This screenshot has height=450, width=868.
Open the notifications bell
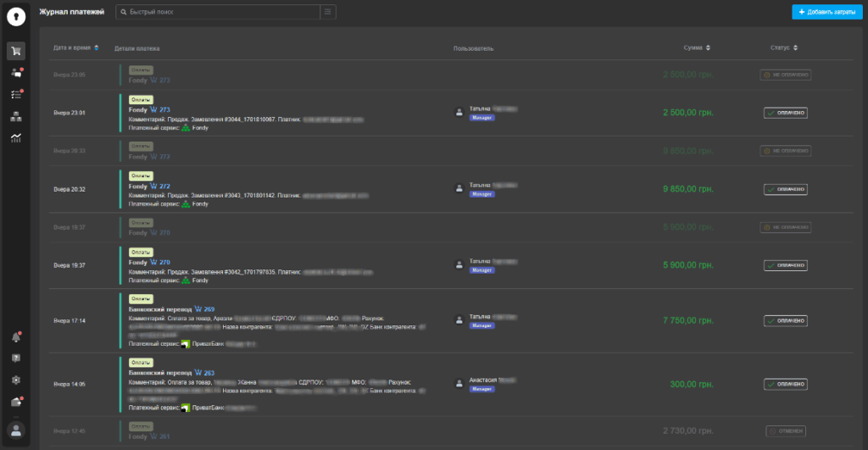(x=15, y=337)
